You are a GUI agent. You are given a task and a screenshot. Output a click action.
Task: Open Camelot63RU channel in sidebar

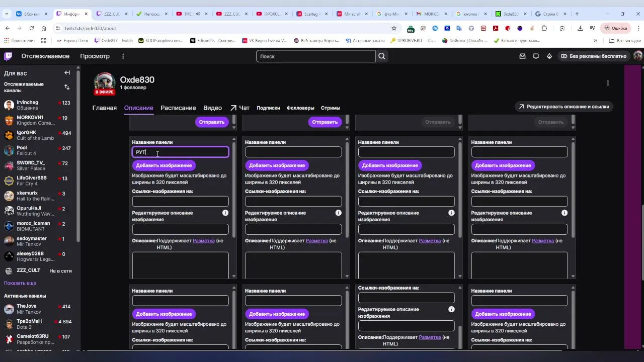point(38,339)
